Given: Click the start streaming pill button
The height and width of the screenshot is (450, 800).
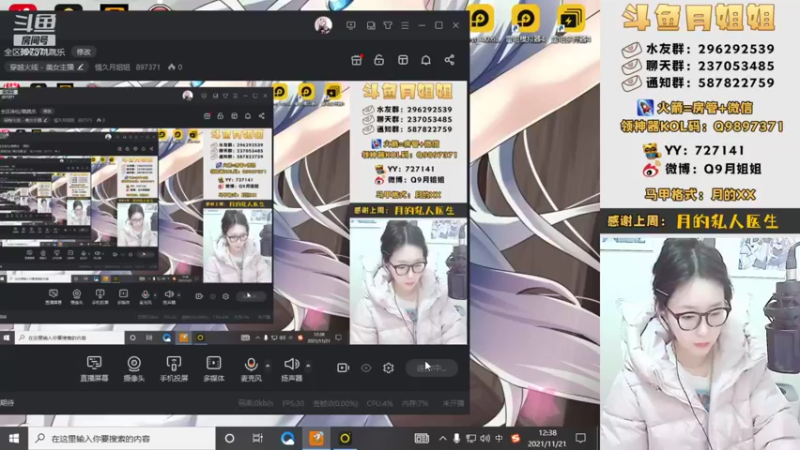Looking at the screenshot, I should coord(431,367).
